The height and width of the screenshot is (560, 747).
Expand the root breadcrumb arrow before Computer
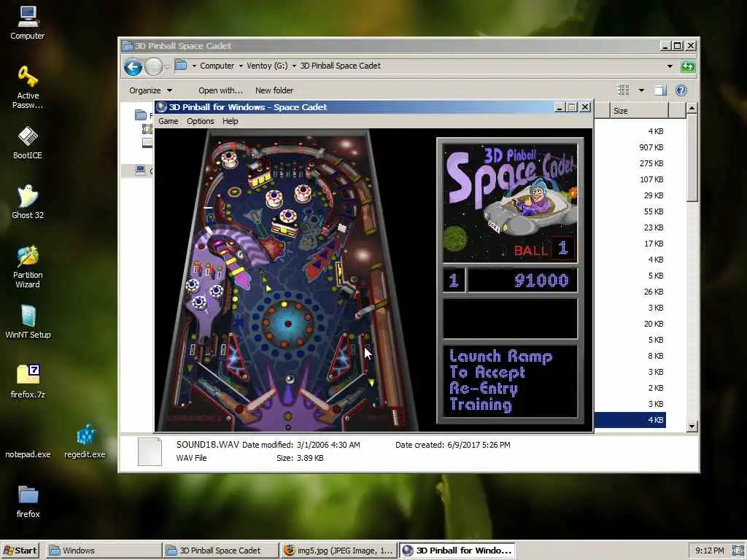194,66
